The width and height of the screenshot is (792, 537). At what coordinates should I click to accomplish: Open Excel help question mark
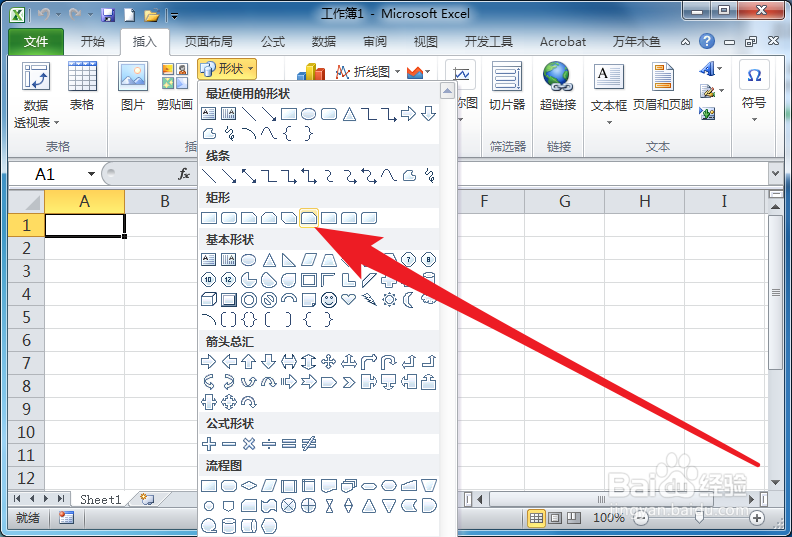click(x=707, y=41)
